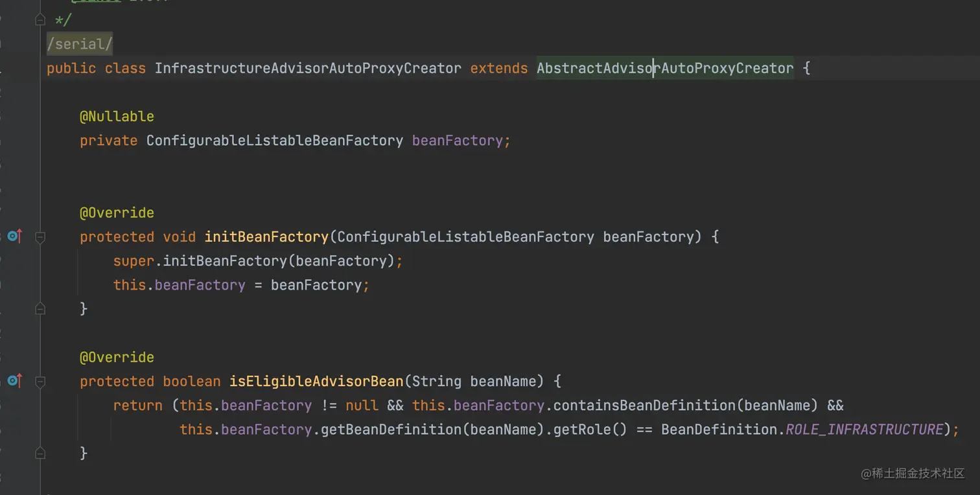
Task: Click the override gutter icon beside isEligibleAdvisorBean
Action: pyautogui.click(x=14, y=382)
